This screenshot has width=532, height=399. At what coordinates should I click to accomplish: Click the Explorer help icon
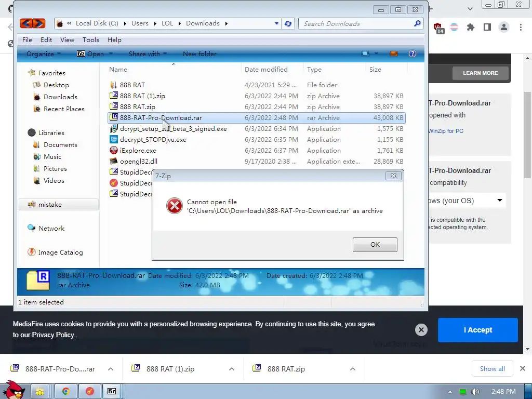[412, 54]
